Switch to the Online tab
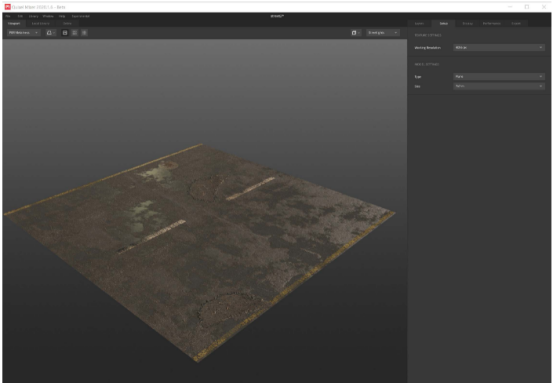 [x=67, y=23]
